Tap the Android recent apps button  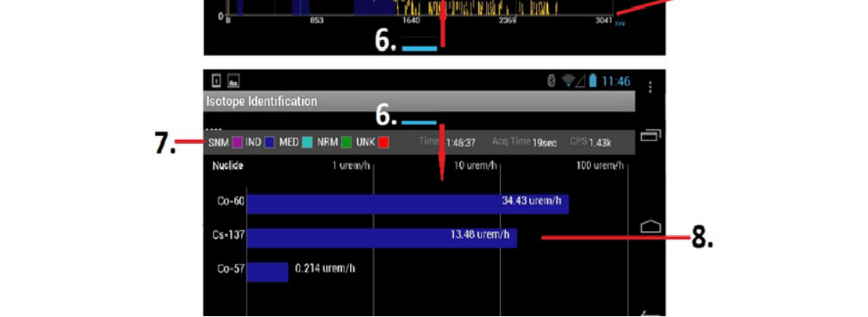[650, 135]
